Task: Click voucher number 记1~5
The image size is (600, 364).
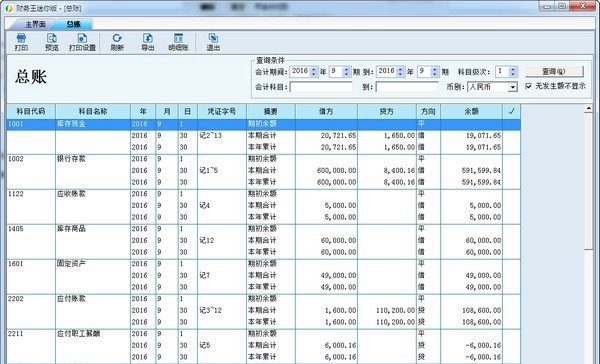Action: (209, 170)
